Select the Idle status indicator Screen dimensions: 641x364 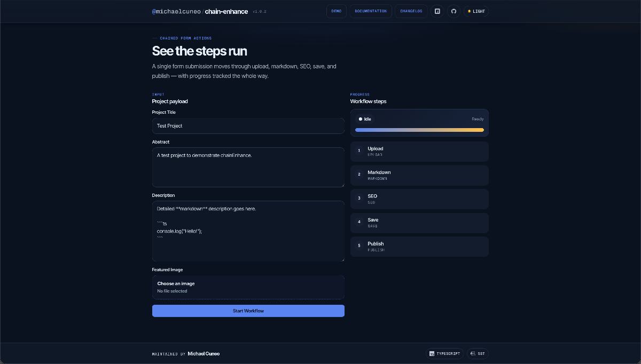365,119
